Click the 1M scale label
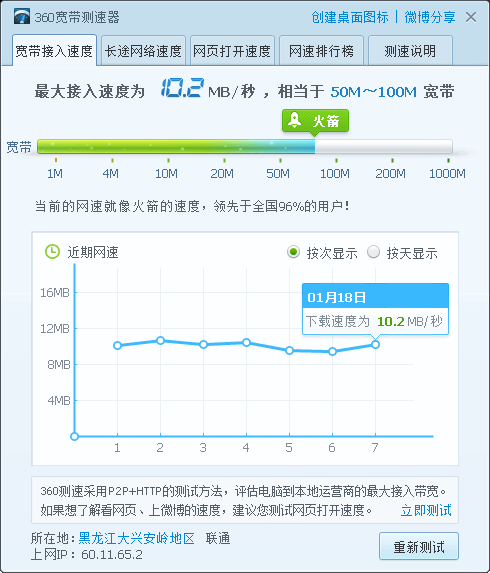Image resolution: width=490 pixels, height=573 pixels. pyautogui.click(x=55, y=173)
